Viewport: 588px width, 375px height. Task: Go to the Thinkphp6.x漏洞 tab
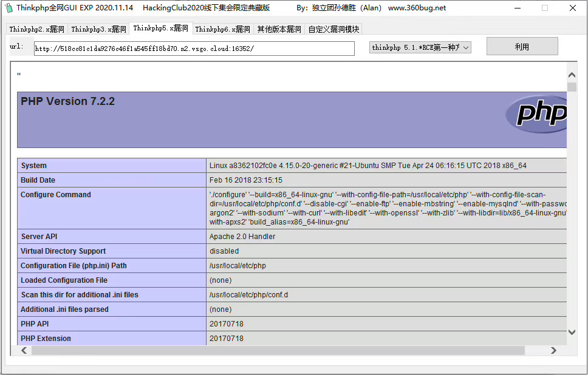(223, 29)
